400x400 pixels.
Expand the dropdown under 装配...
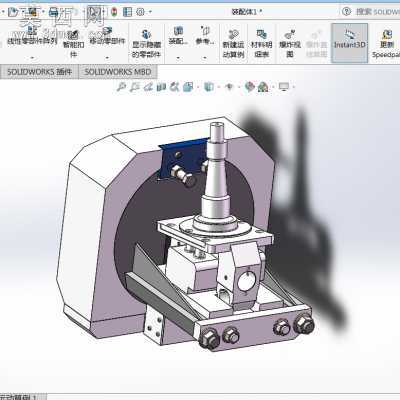(178, 58)
